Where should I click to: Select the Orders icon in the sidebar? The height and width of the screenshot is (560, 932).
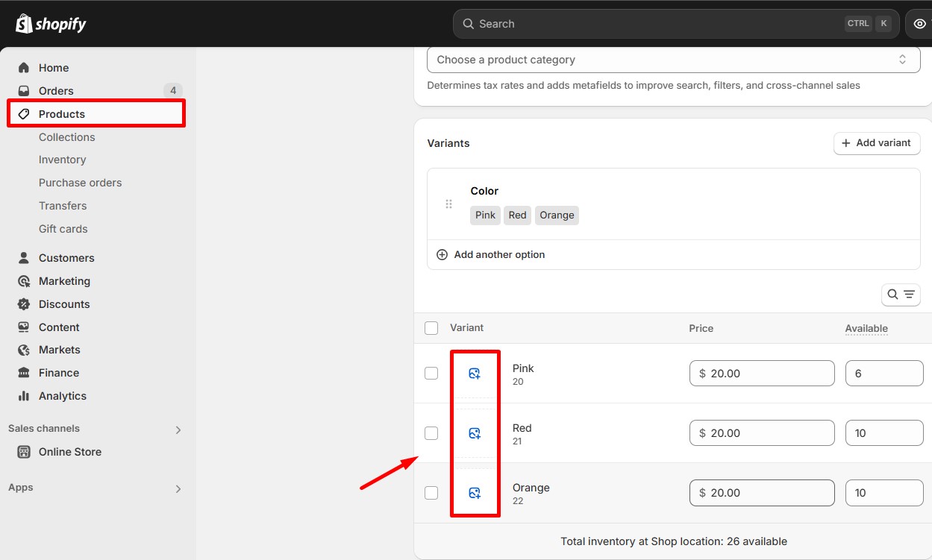click(24, 90)
